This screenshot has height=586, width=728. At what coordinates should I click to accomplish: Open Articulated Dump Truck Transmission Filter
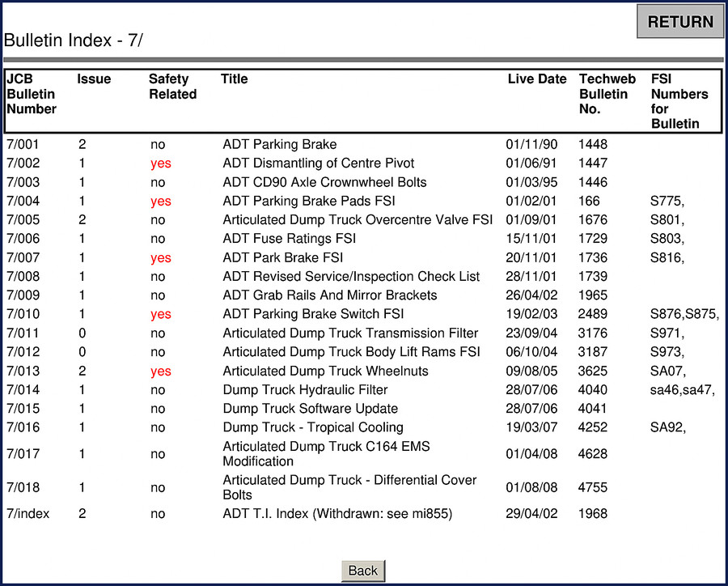pyautogui.click(x=350, y=333)
